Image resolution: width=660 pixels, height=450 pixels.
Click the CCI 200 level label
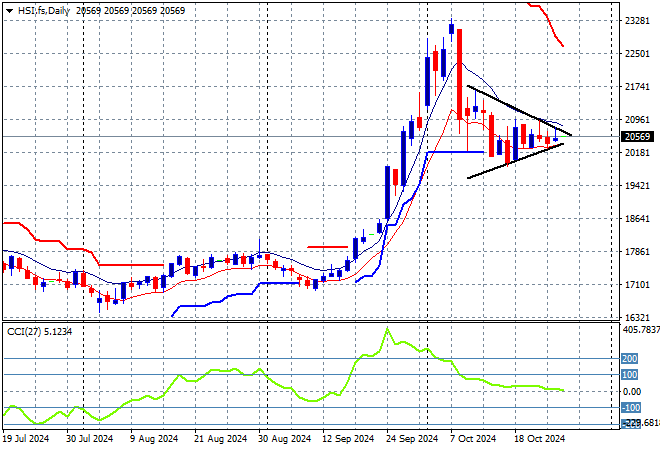click(630, 358)
